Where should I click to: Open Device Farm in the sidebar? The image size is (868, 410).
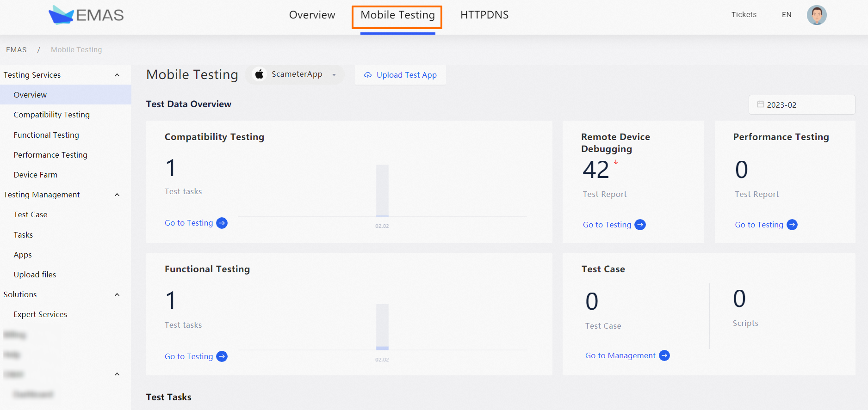(36, 175)
